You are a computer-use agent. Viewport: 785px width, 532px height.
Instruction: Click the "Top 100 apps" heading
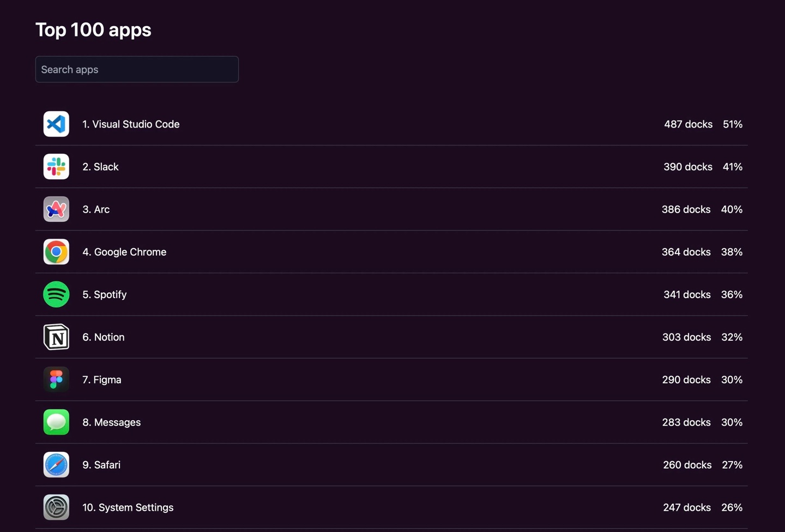tap(93, 30)
